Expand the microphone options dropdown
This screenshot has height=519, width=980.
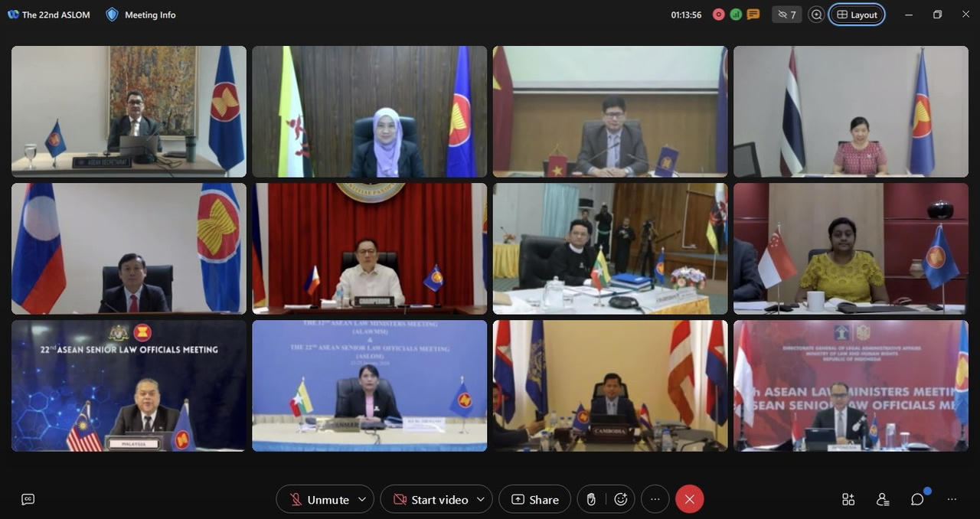click(x=361, y=499)
